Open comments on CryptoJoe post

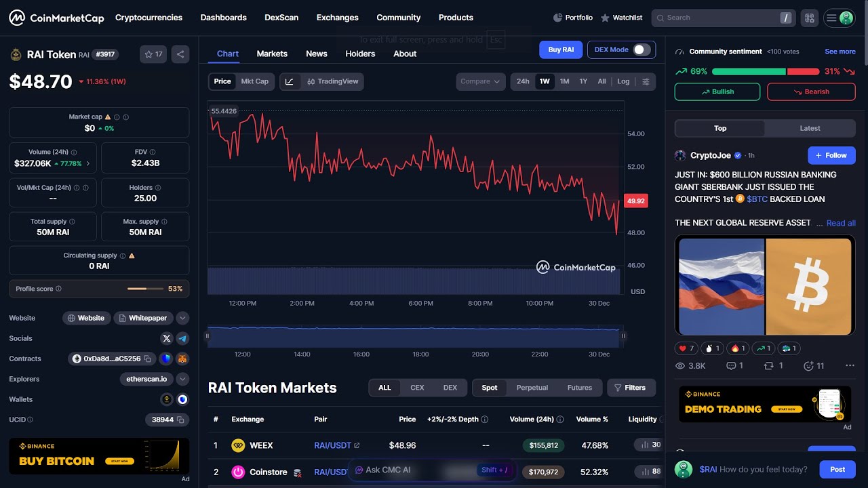coord(735,366)
